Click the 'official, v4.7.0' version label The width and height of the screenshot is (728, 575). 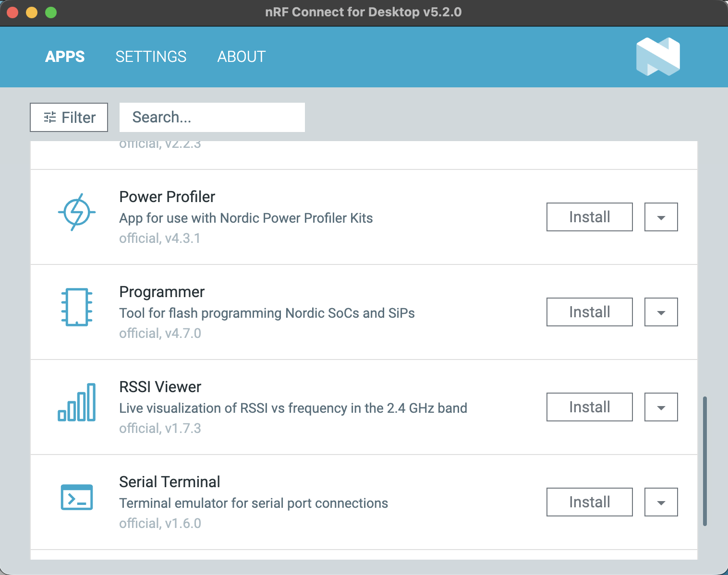(160, 333)
